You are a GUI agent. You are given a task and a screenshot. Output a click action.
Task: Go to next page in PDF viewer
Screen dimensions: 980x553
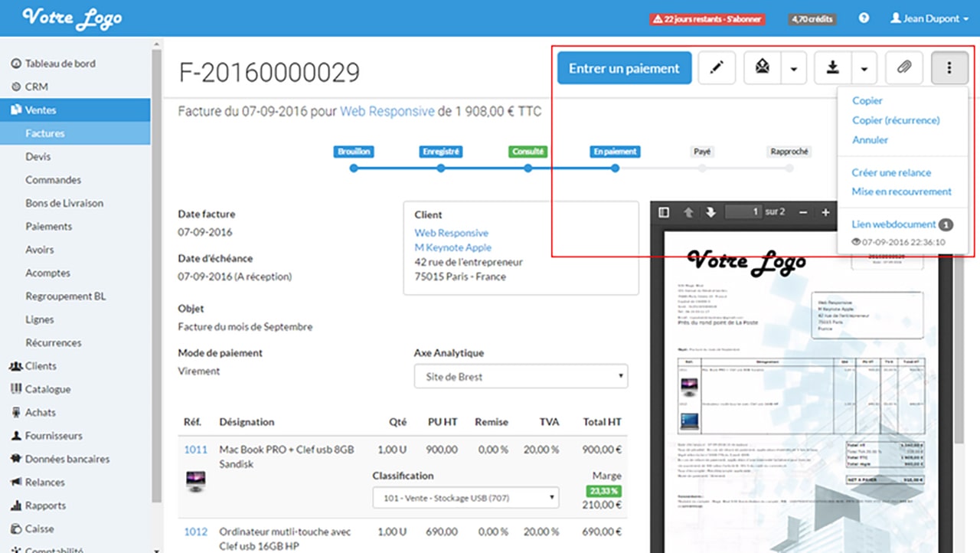pos(710,212)
